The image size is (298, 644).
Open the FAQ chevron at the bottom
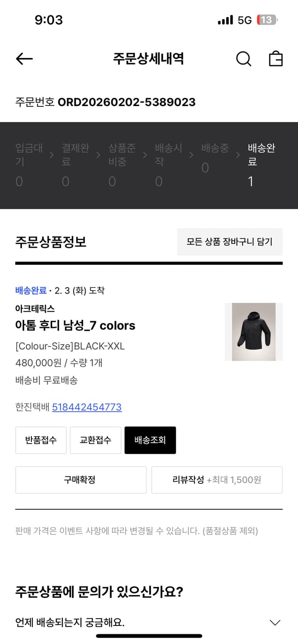275,622
